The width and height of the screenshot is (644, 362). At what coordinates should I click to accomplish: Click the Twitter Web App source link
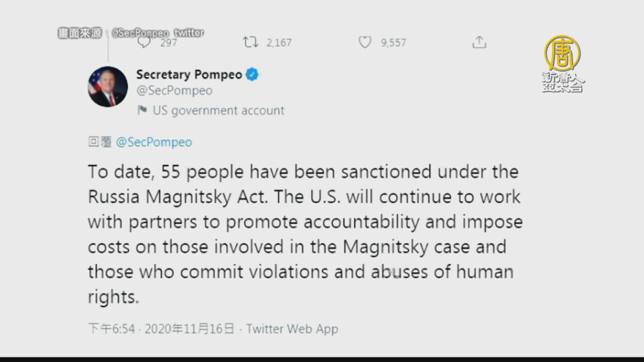point(292,329)
